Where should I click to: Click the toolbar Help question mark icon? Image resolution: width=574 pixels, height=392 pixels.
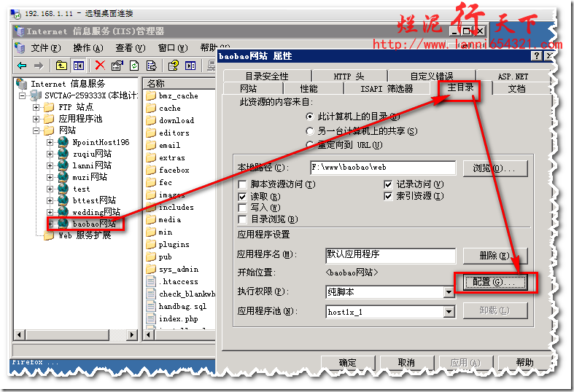point(174,66)
